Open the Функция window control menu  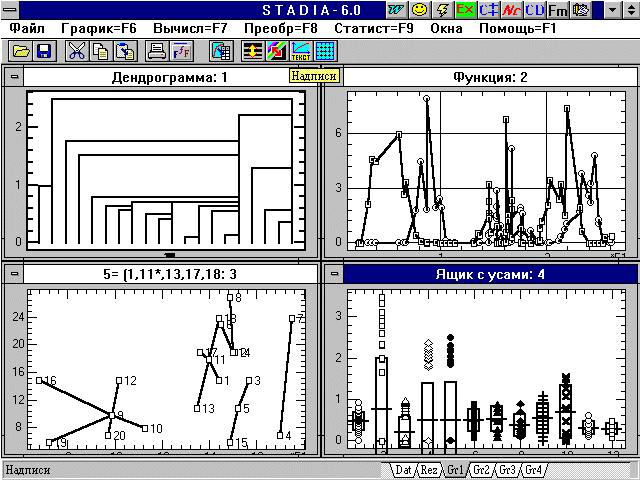tap(333, 78)
